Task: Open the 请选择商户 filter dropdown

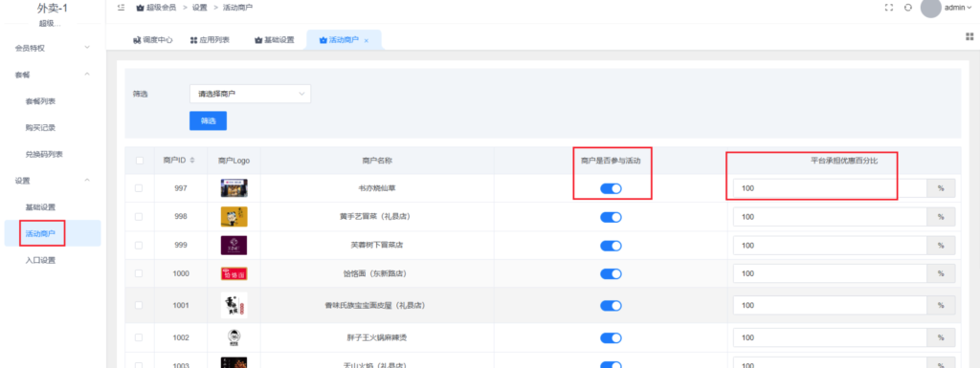Action: point(250,94)
